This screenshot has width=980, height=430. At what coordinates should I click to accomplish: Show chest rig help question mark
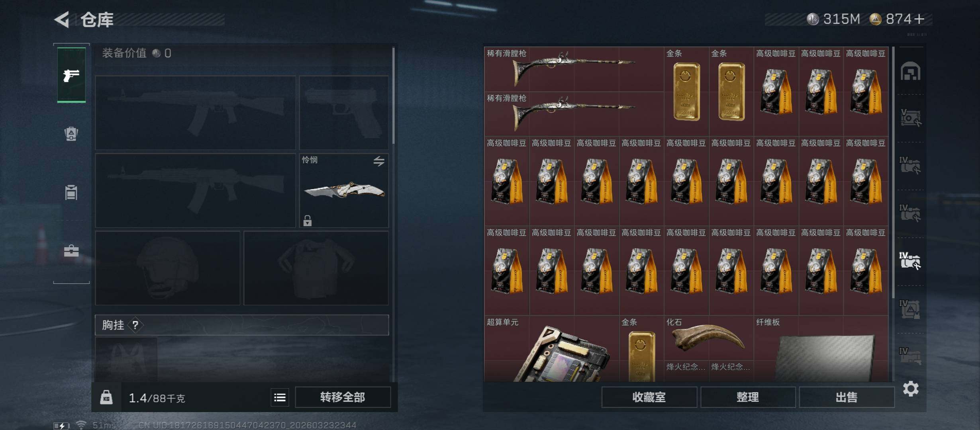(135, 325)
